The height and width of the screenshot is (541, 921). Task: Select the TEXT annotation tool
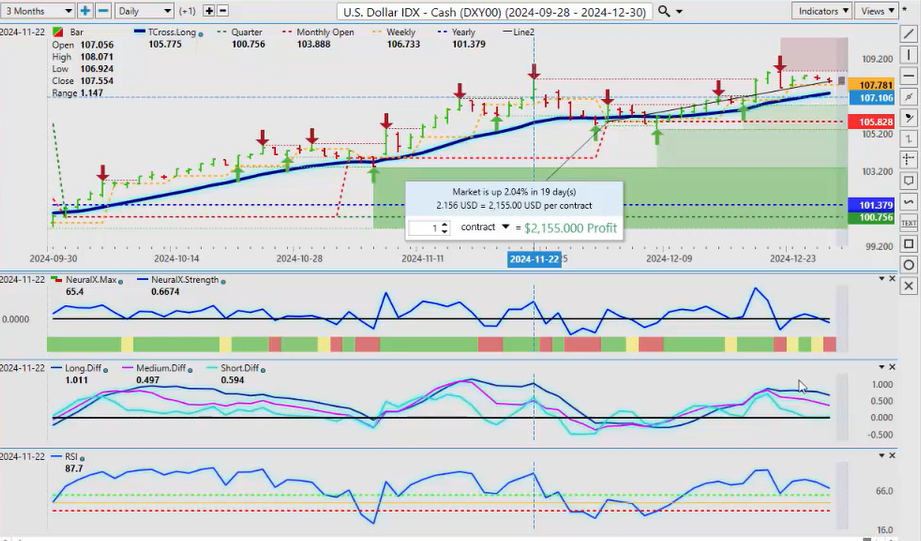(908, 223)
